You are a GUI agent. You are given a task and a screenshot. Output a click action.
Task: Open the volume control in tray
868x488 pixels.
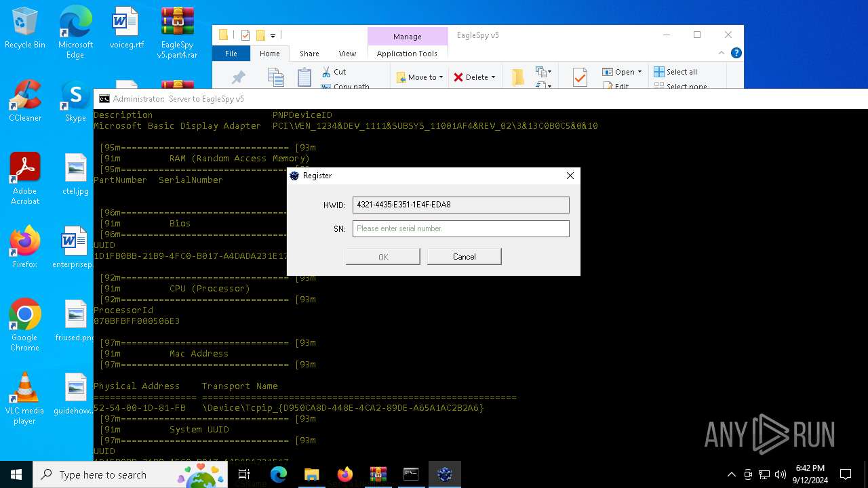[781, 474]
